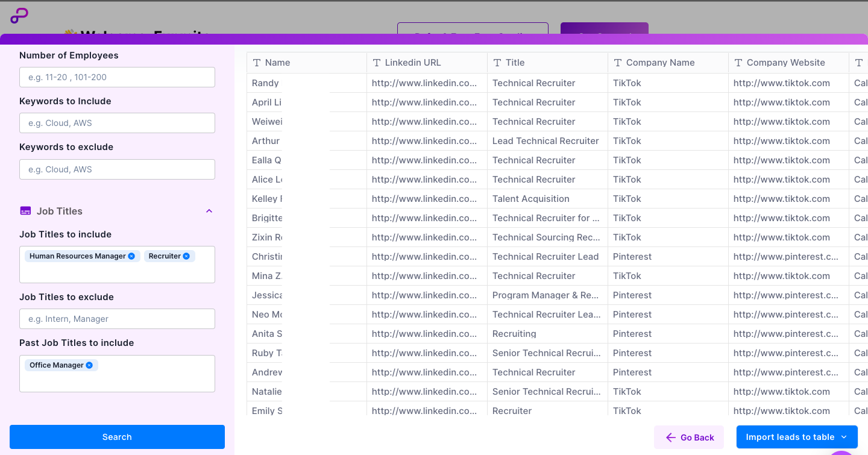Focus the Number of Employees input
Image resolution: width=868 pixels, height=455 pixels.
coord(117,77)
